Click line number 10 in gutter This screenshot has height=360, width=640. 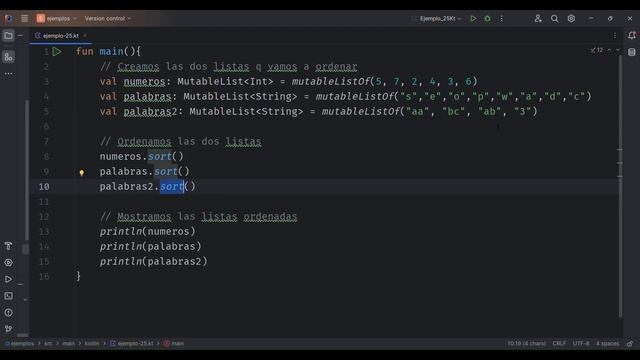[x=44, y=187]
